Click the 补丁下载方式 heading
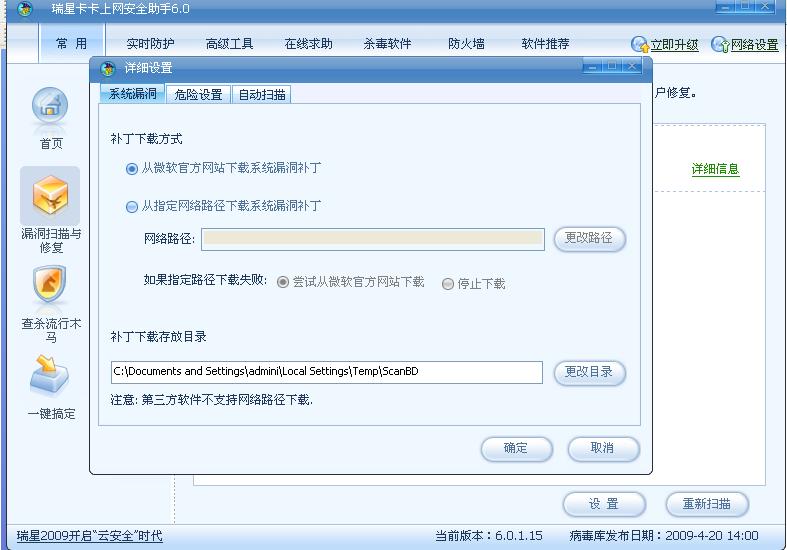This screenshot has height=550, width=787. pos(146,139)
